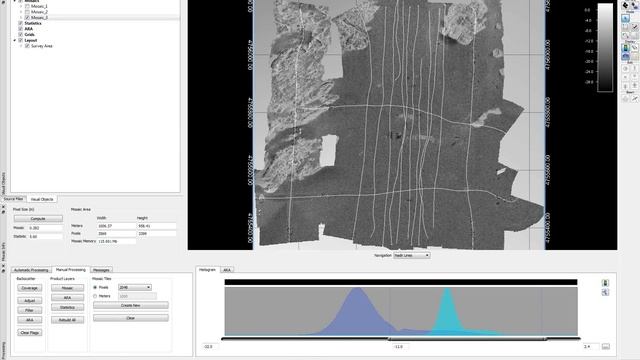Image resolution: width=640 pixels, height=360 pixels.
Task: Open the Automatic Processing tab
Action: 31,270
